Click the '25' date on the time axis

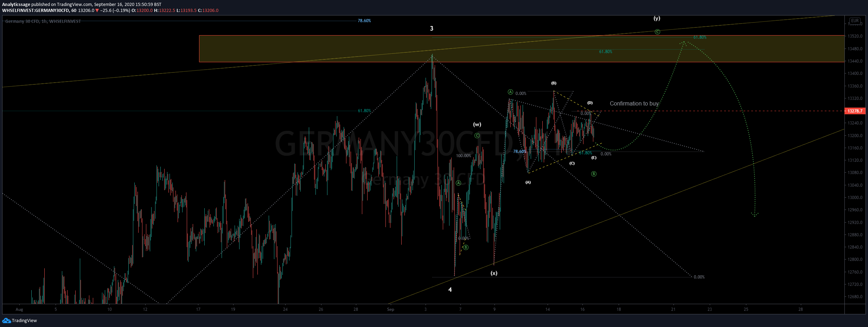click(746, 309)
